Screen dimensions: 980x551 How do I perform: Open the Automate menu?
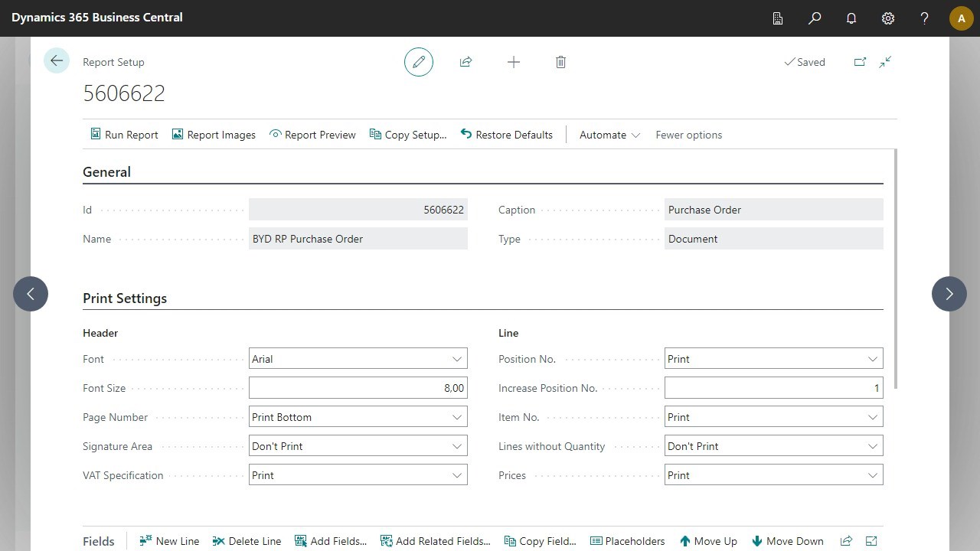(609, 135)
